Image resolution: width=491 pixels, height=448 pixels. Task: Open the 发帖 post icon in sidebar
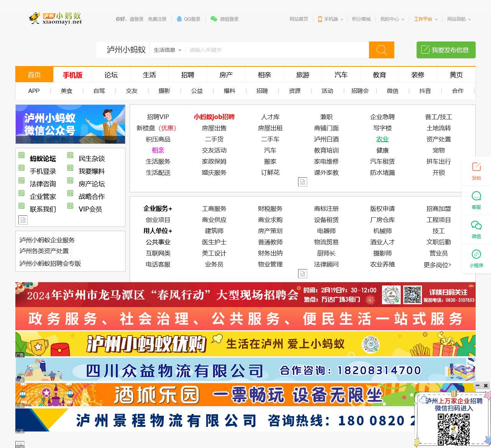click(x=476, y=167)
